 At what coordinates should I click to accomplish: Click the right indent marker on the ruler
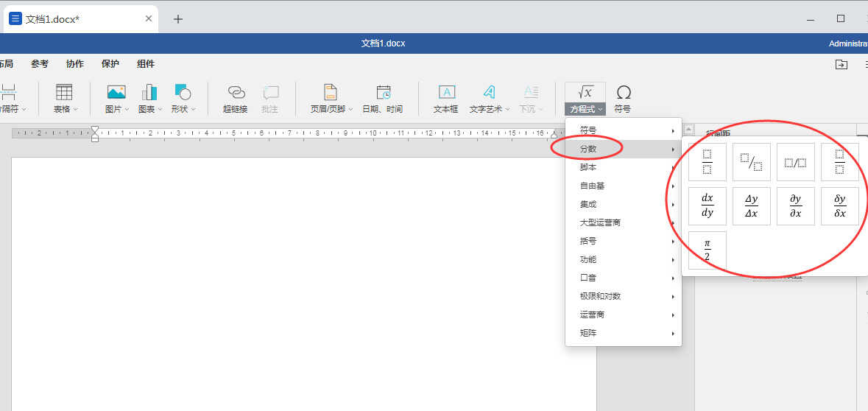554,135
